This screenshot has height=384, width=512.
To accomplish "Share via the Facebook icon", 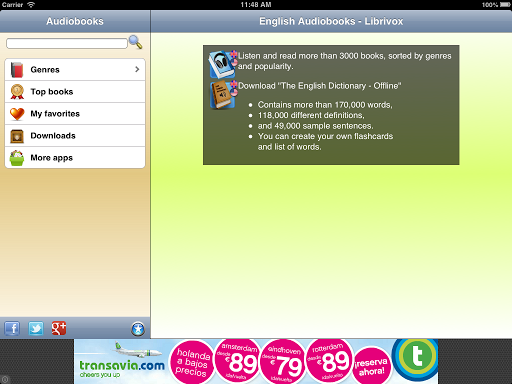I will (12, 329).
